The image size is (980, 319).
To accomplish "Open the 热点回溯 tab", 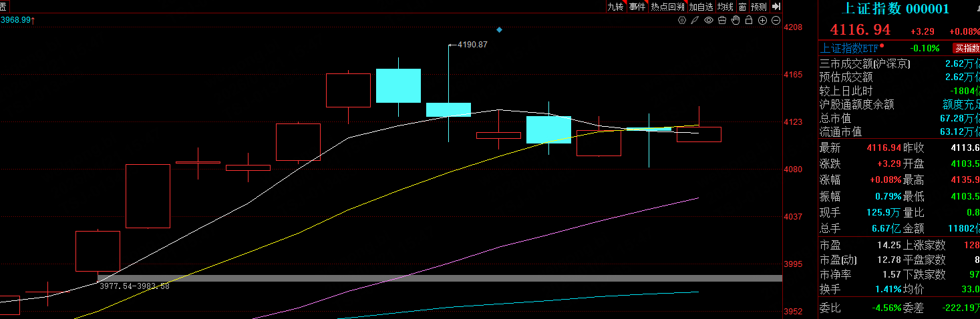I will (x=667, y=7).
